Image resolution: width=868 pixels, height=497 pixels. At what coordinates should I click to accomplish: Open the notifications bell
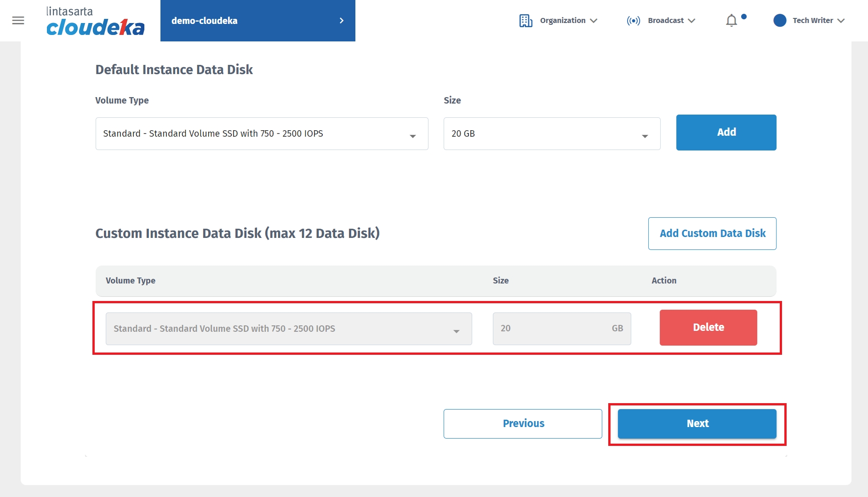(731, 21)
